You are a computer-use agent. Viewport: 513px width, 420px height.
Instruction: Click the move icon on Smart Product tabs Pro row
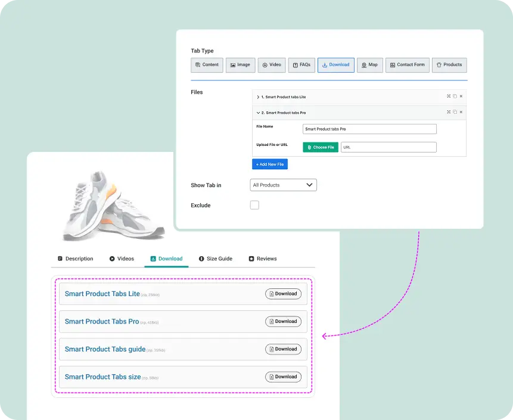449,112
